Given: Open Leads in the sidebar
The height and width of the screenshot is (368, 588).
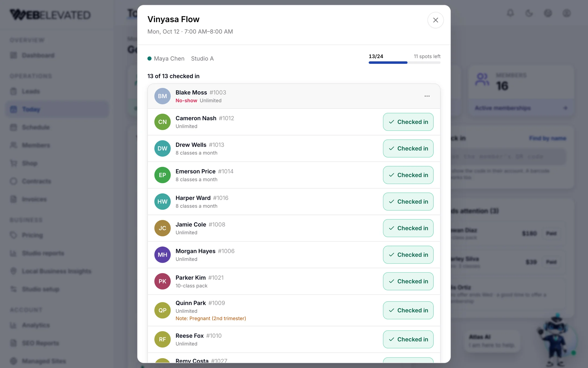Looking at the screenshot, I should (57, 91).
